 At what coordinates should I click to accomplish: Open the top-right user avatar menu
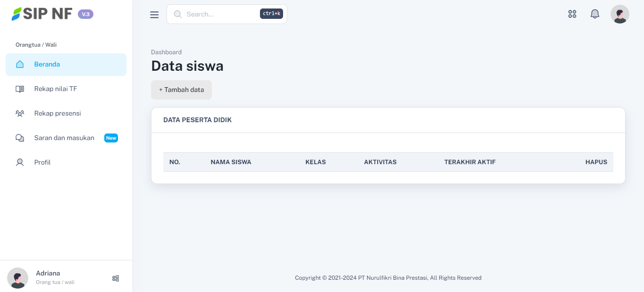pyautogui.click(x=619, y=14)
